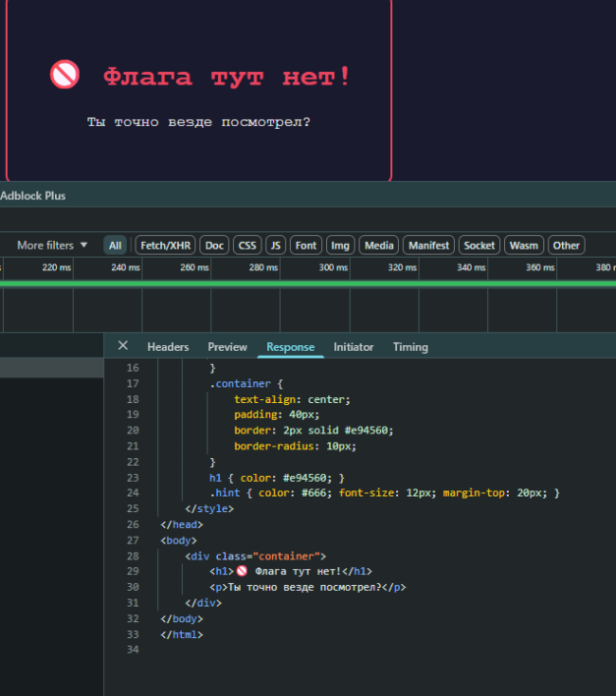Filter requests by Font type
Image resolution: width=616 pixels, height=696 pixels.
(306, 245)
